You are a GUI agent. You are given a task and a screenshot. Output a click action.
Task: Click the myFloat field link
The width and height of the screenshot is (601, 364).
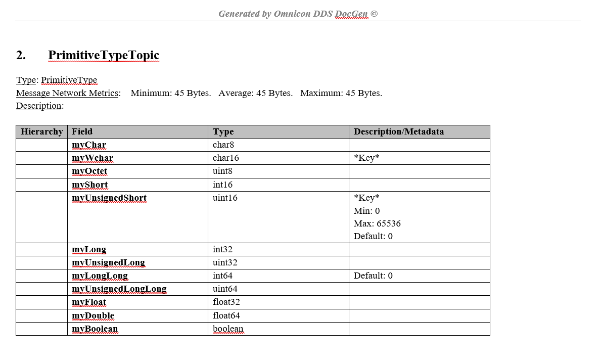pyautogui.click(x=89, y=302)
